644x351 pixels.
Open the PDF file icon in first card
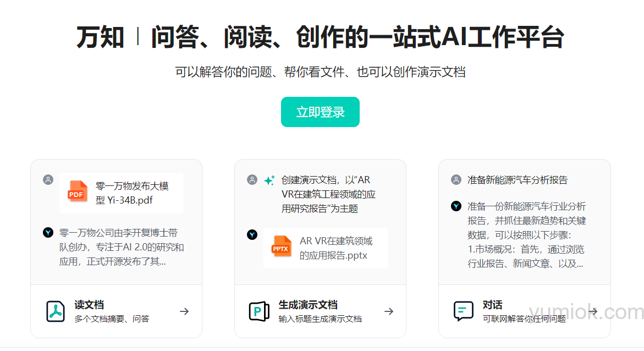(78, 192)
